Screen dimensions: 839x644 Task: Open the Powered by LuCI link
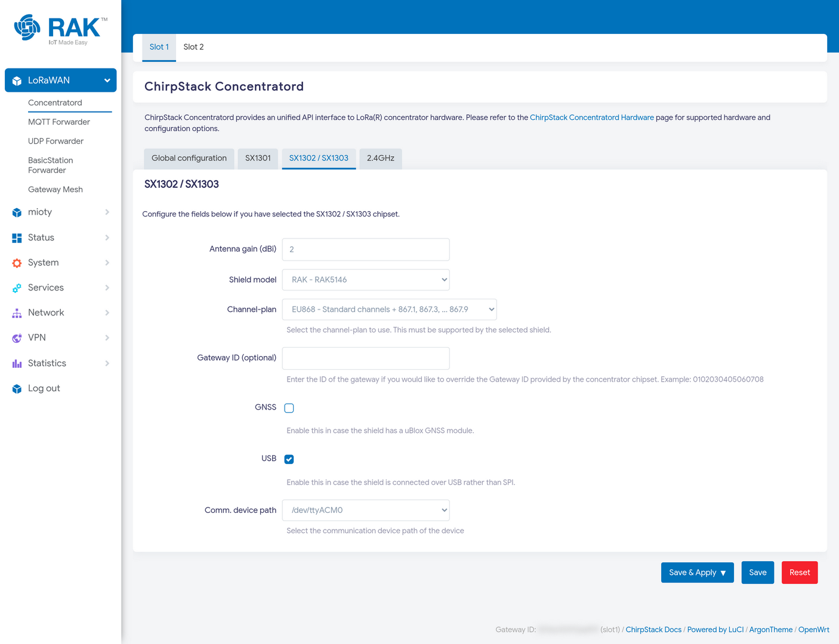(715, 630)
